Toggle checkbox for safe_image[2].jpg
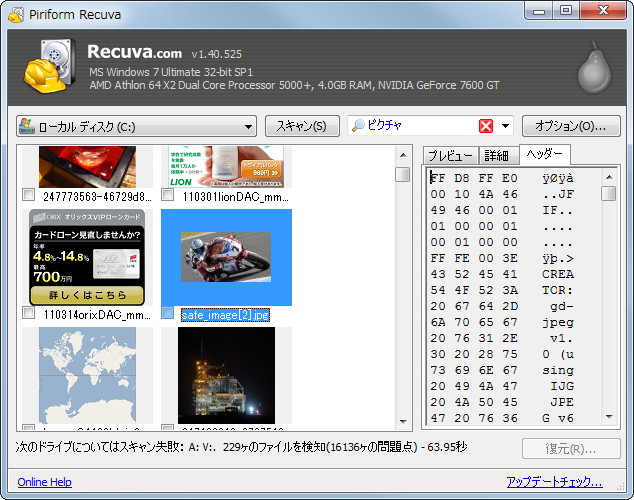634x500 pixels. [x=167, y=312]
